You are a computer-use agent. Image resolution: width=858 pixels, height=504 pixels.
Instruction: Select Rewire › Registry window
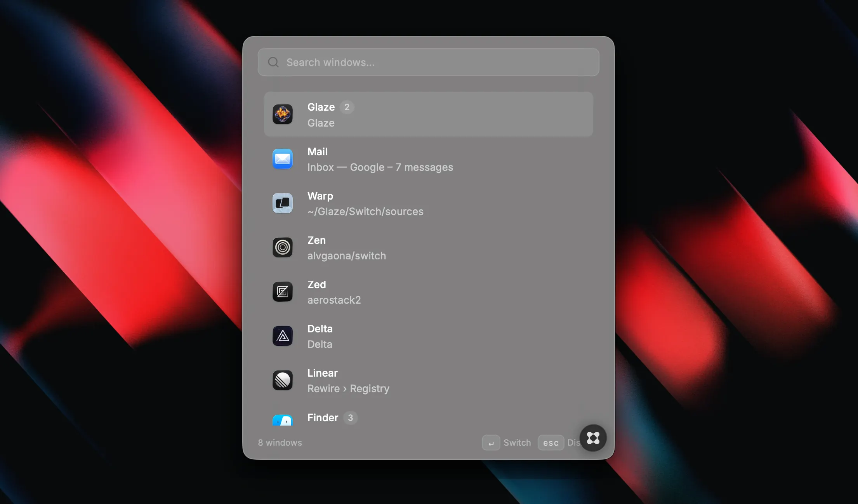pos(348,389)
